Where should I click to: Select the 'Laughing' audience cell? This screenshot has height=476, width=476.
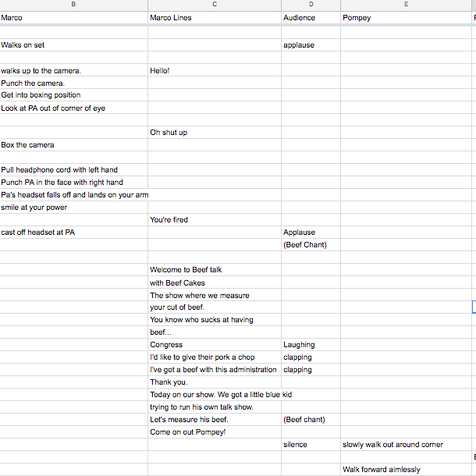311,345
